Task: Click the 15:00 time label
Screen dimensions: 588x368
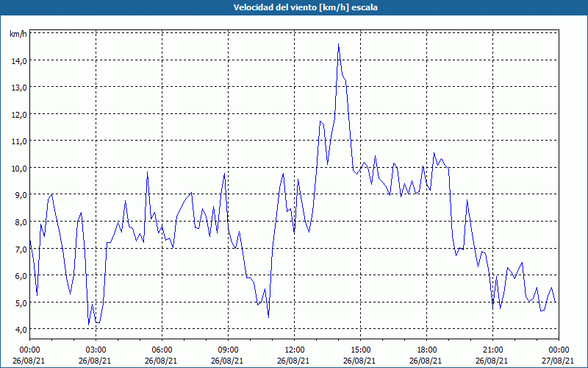Action: (360, 350)
